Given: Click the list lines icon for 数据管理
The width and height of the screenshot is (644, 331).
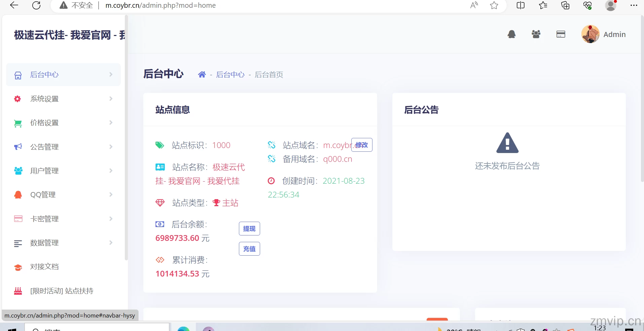Looking at the screenshot, I should 18,243.
